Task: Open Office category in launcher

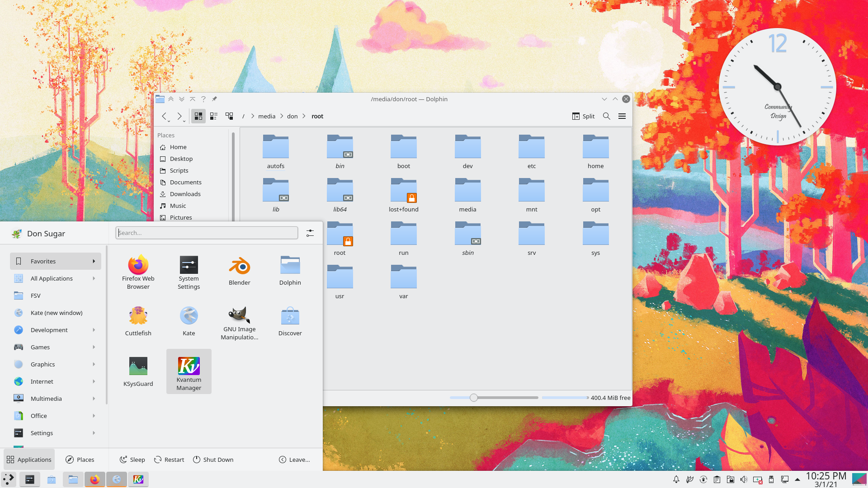Action: point(56,416)
